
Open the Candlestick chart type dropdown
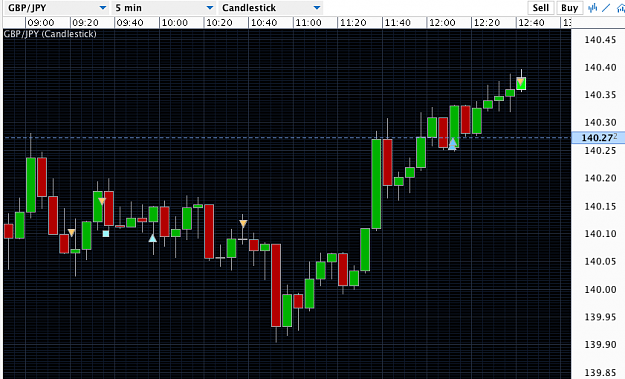click(271, 8)
